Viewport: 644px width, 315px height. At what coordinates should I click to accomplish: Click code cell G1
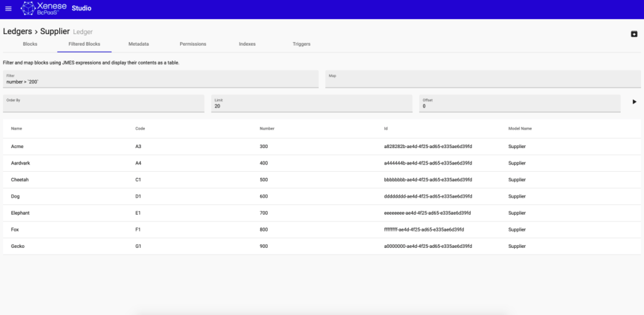138,246
